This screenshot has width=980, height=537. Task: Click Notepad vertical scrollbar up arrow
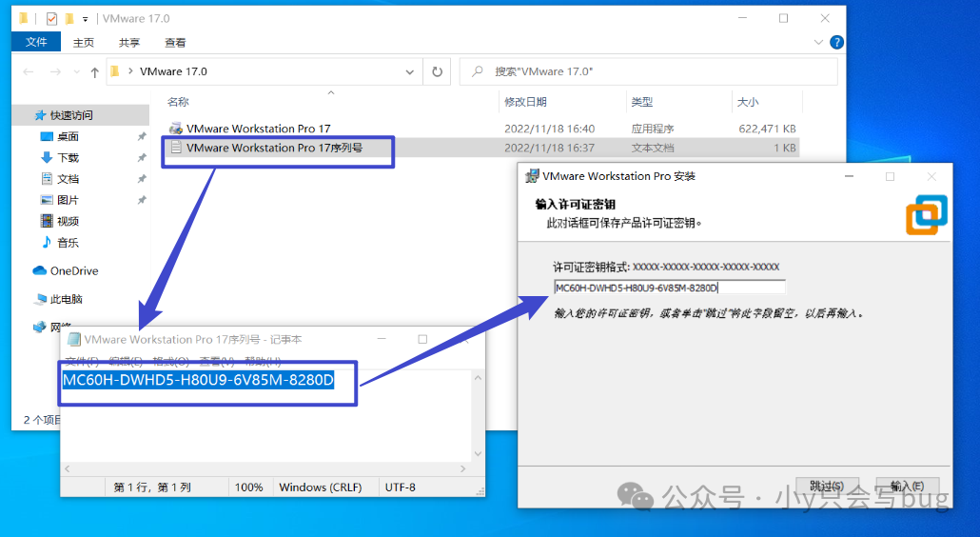click(x=478, y=378)
